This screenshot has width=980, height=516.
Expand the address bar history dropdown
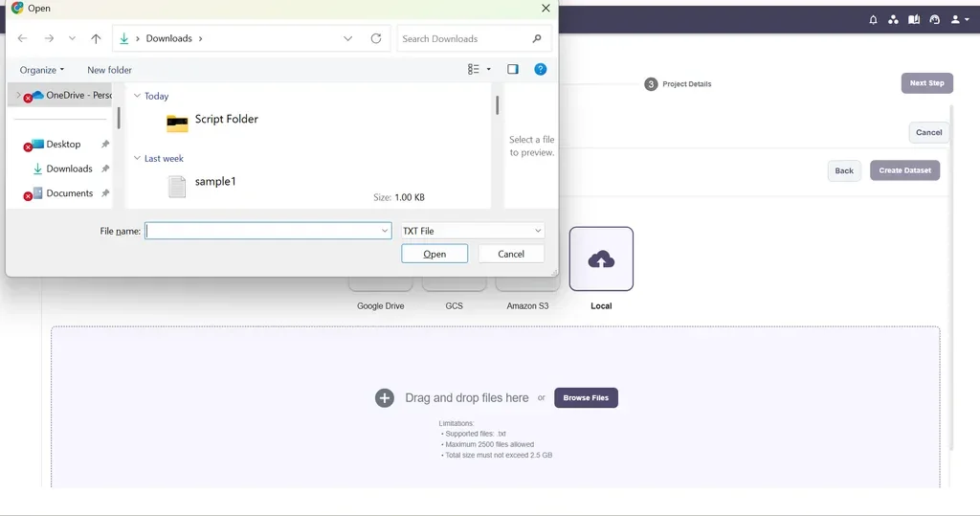coord(347,38)
